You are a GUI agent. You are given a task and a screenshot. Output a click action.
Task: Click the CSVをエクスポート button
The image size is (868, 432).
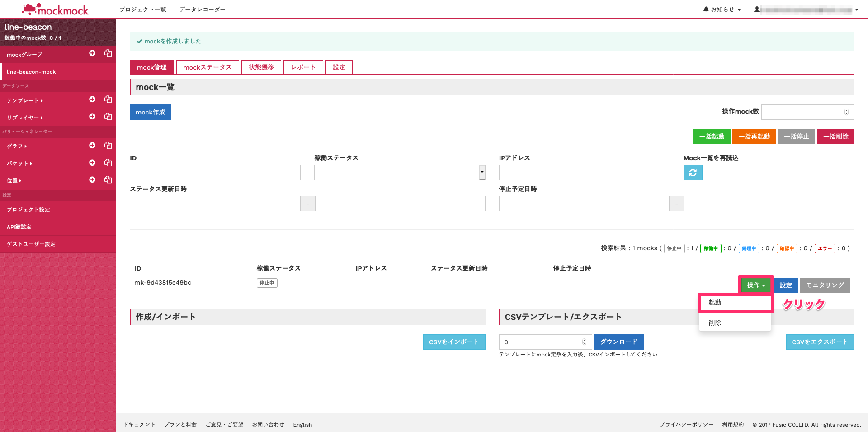[820, 342]
